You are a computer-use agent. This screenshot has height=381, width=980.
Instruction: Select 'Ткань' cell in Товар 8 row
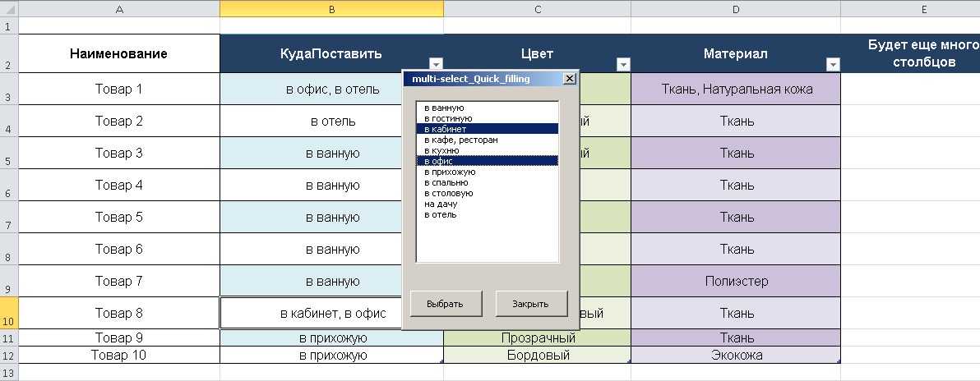[736, 313]
